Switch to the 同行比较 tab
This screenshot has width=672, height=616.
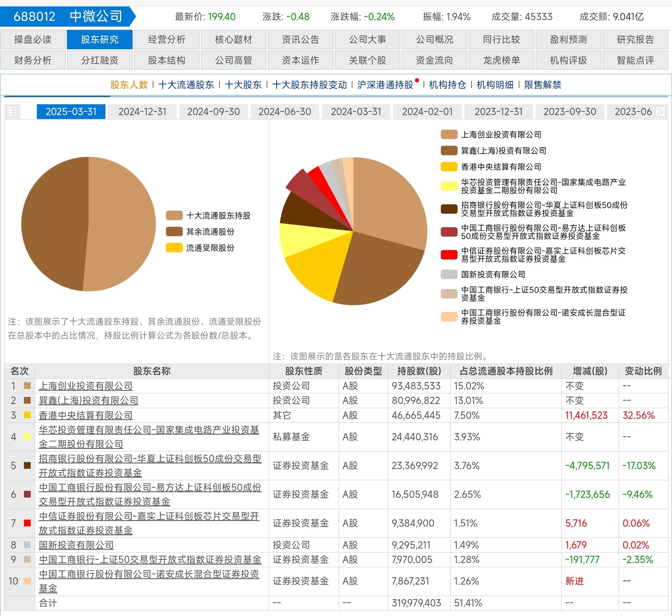tap(501, 40)
